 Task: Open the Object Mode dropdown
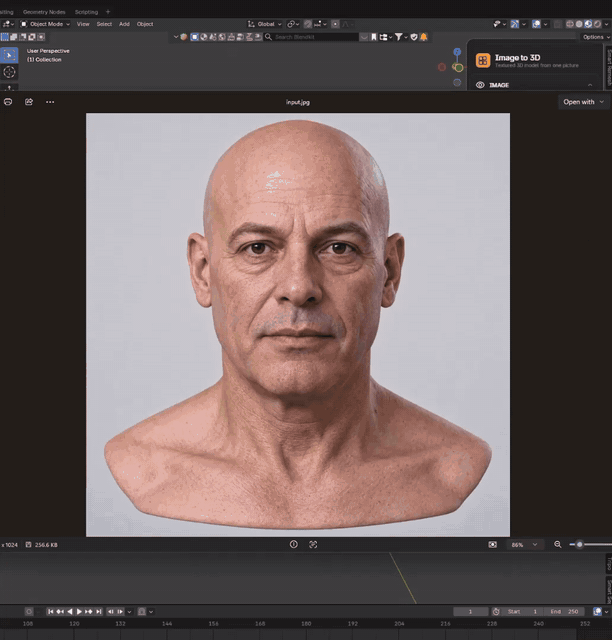(x=45, y=24)
